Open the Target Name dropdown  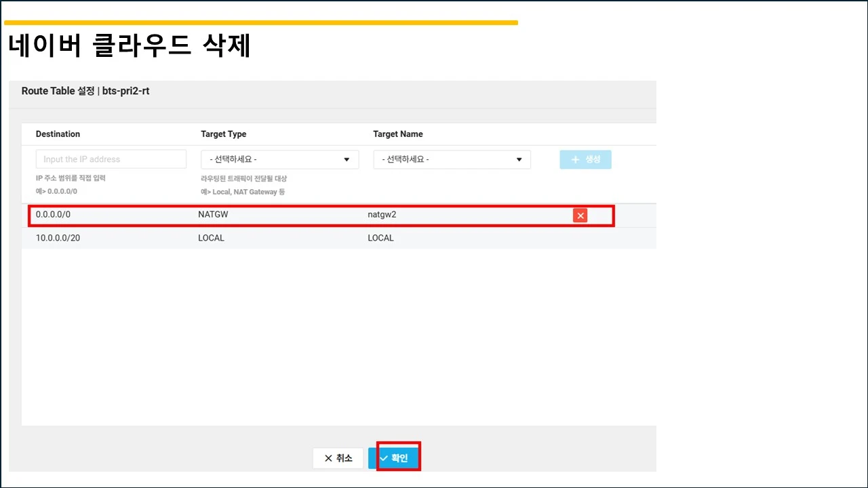(452, 159)
